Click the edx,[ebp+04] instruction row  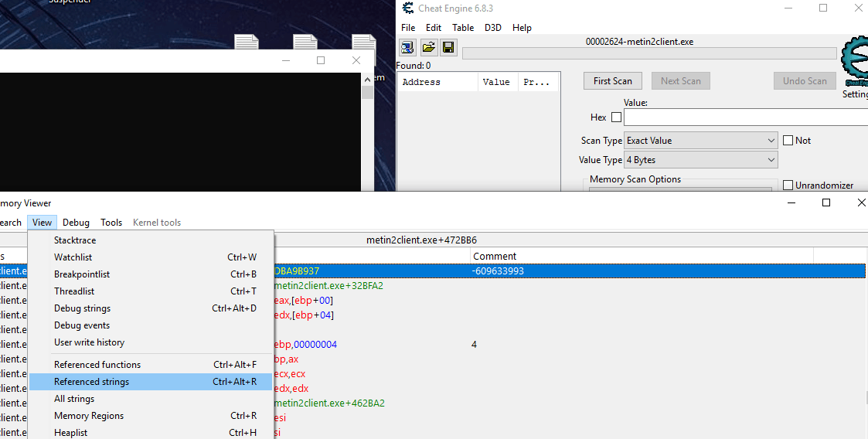pos(304,315)
